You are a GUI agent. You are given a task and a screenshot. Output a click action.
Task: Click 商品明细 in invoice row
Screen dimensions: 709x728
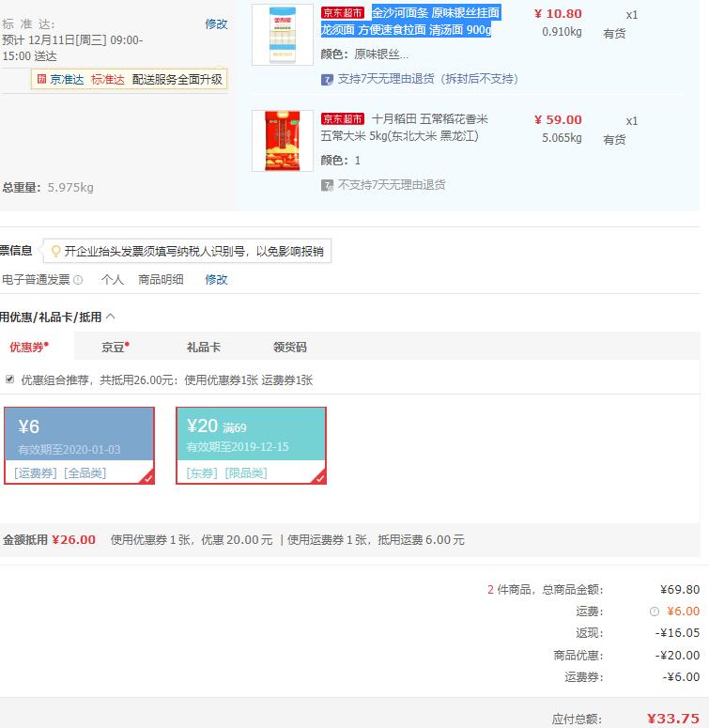161,280
